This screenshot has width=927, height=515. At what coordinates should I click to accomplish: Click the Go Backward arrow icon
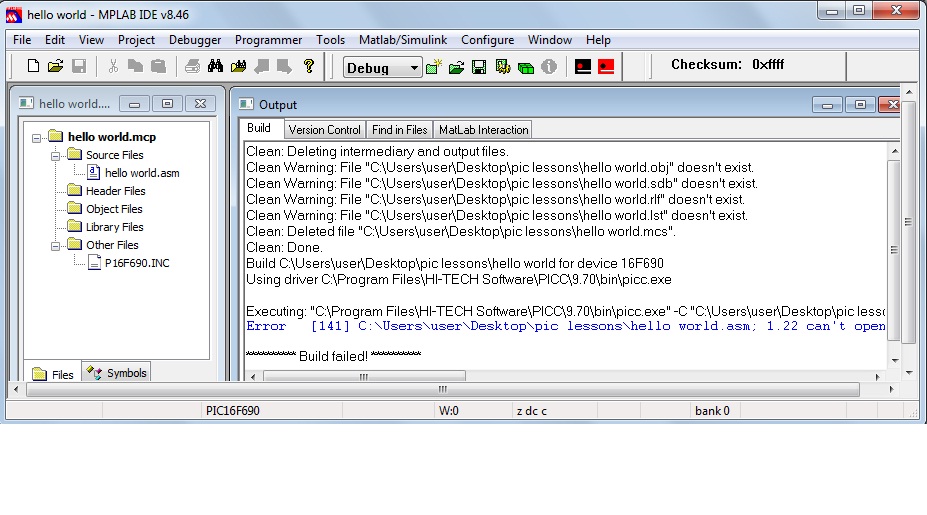261,66
